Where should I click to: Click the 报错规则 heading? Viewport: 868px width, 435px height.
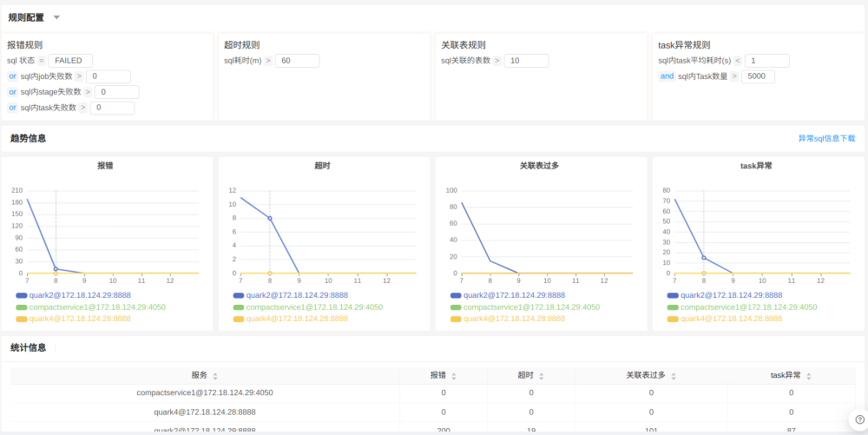click(x=25, y=45)
